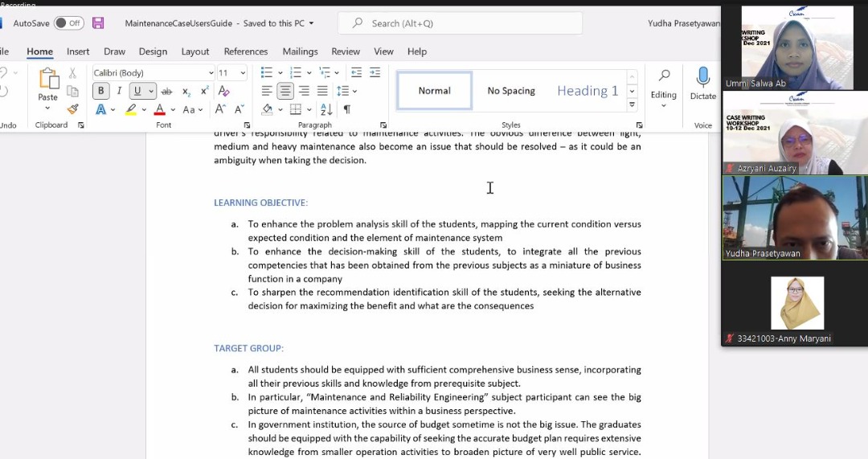Screen dimensions: 868x459
Task: Open the Insert tab
Action: click(x=78, y=51)
